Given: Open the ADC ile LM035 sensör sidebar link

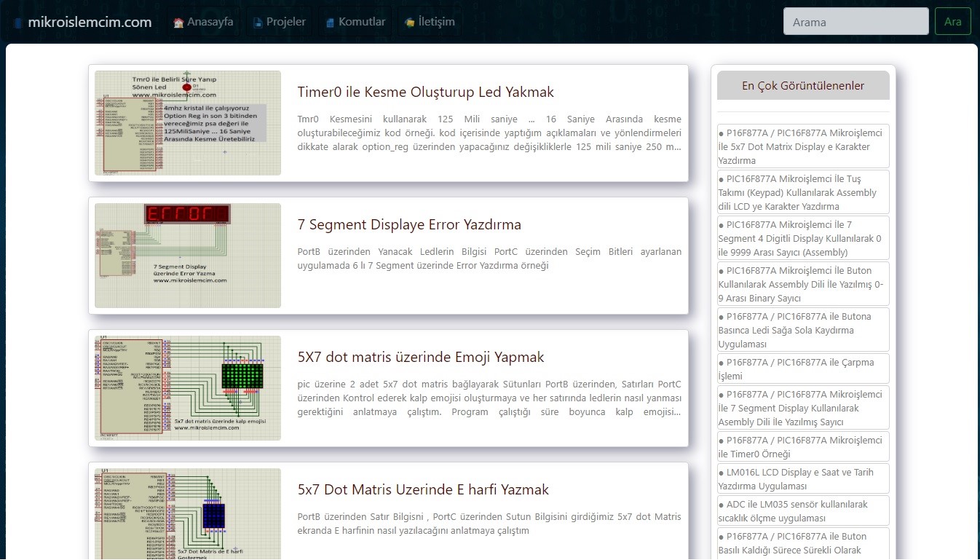Looking at the screenshot, I should [802, 511].
